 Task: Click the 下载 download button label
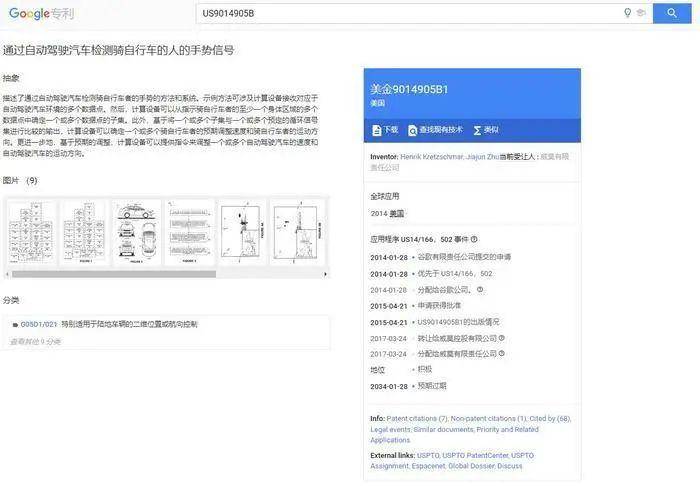point(391,130)
